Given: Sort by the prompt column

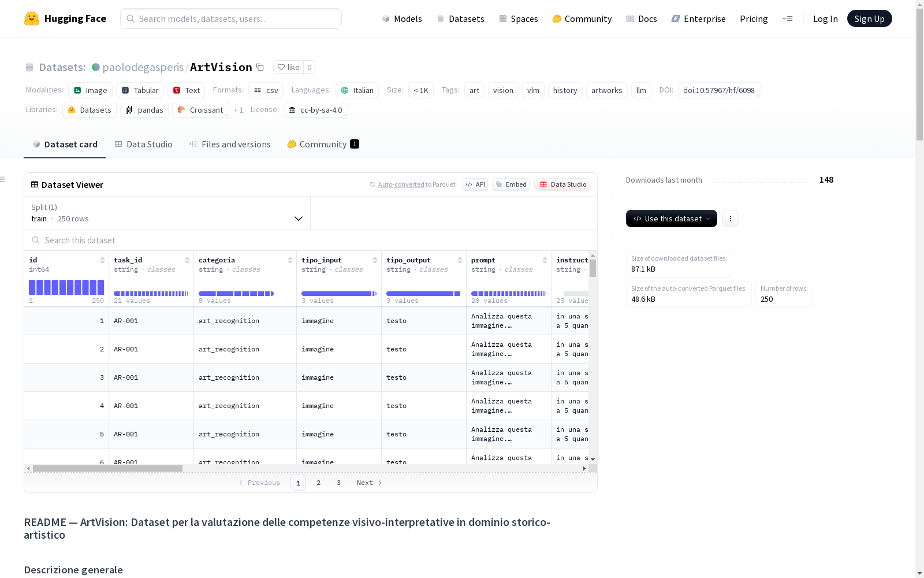Looking at the screenshot, I should (x=545, y=260).
